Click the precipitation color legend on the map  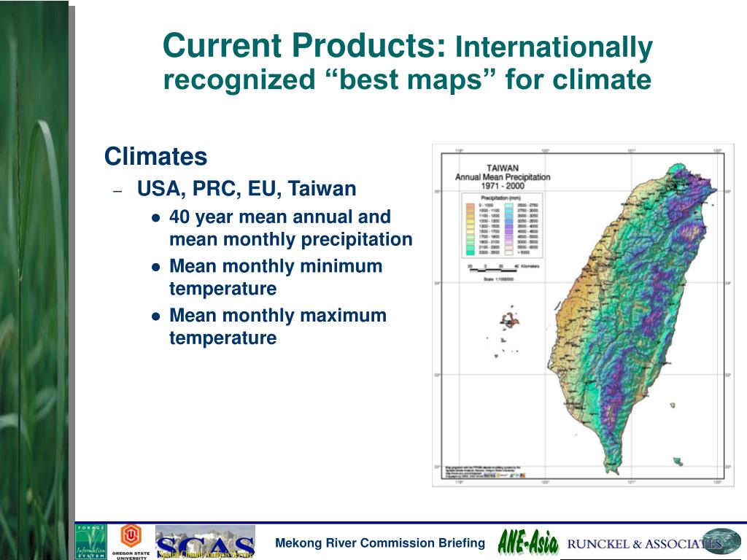(503, 225)
